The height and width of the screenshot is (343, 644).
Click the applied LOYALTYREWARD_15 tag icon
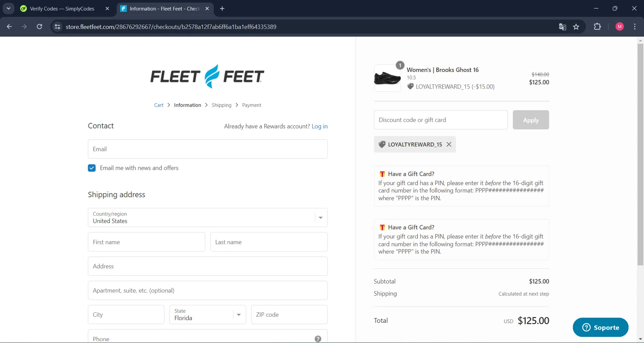[x=382, y=144]
